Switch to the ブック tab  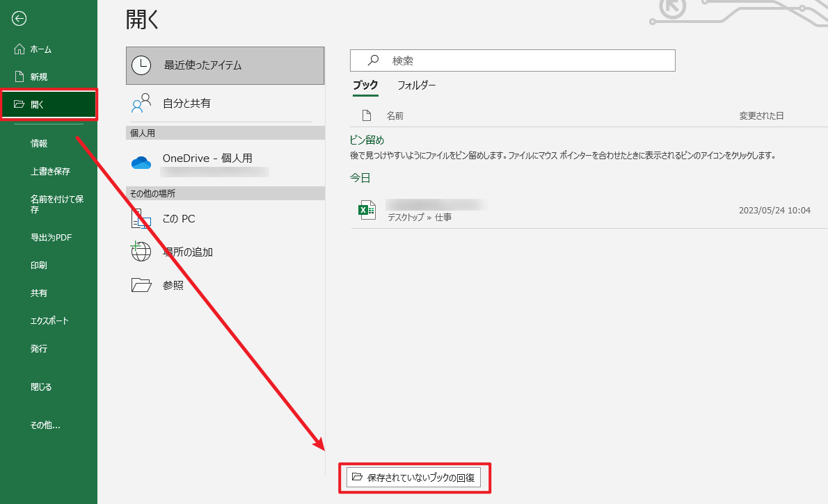coord(365,85)
